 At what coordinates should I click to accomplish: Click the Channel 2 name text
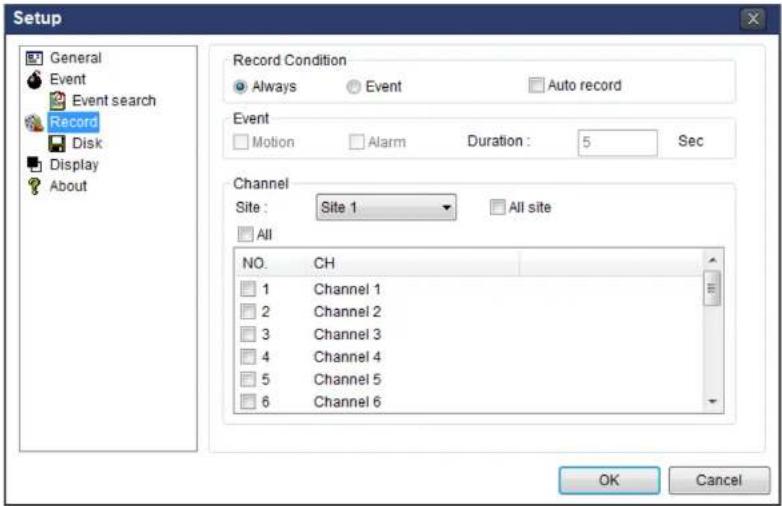347,312
